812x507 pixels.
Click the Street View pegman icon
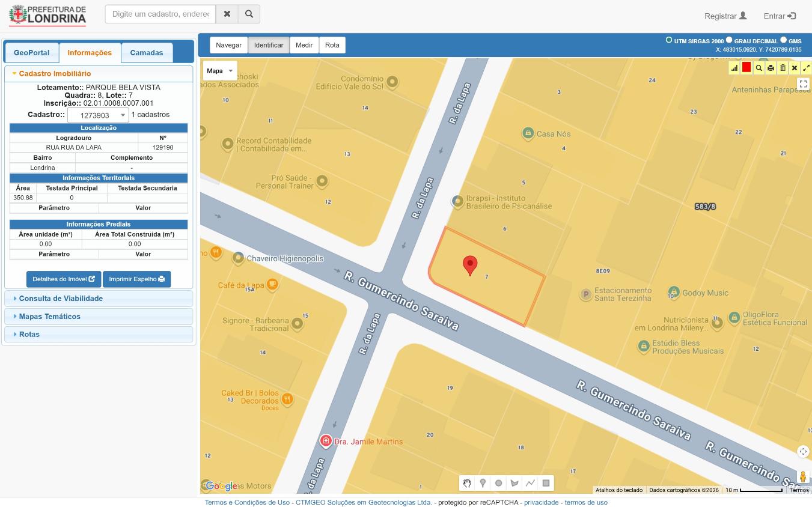[803, 477]
